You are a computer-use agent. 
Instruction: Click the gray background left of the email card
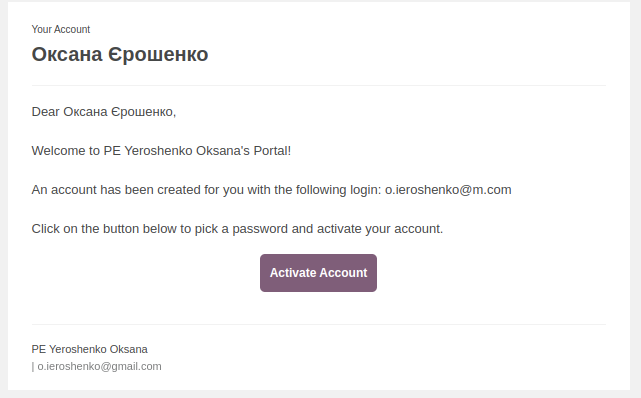tap(4, 199)
